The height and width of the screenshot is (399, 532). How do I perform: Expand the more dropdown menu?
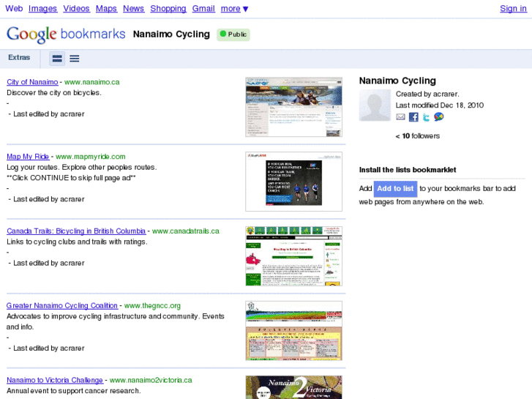[x=234, y=9]
